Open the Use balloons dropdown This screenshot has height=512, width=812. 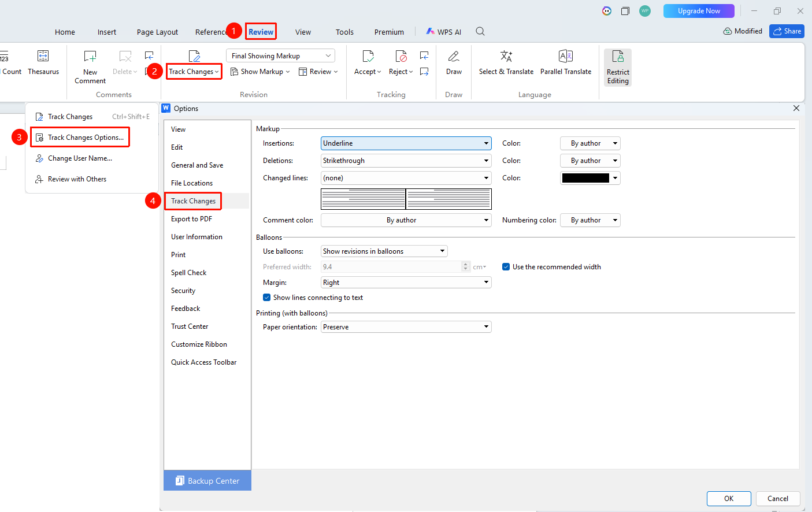[x=384, y=251]
